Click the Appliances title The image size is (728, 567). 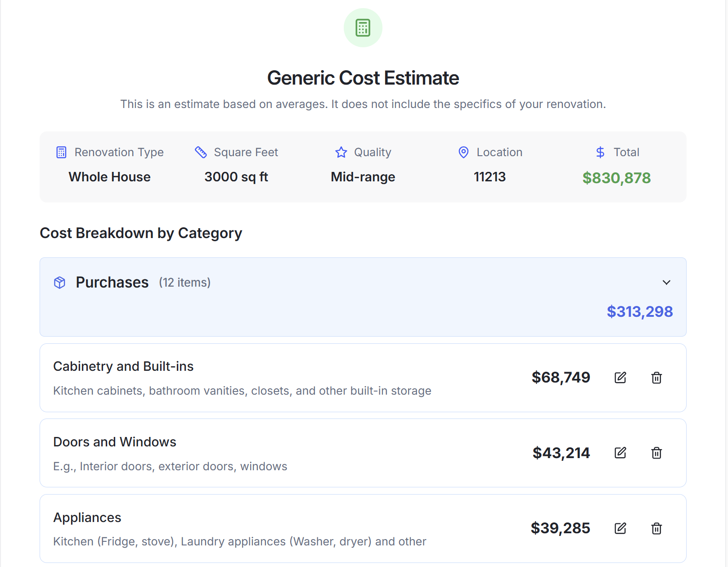click(87, 517)
